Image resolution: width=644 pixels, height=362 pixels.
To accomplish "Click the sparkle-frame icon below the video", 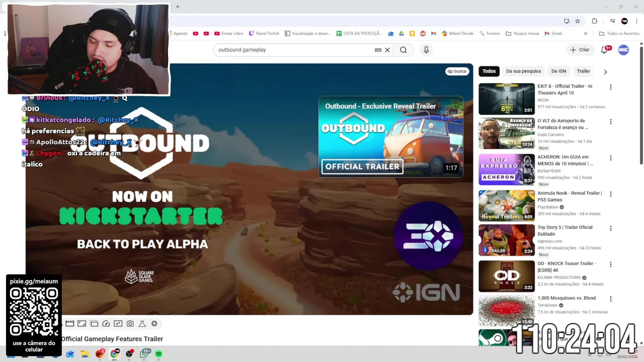I will [x=118, y=324].
